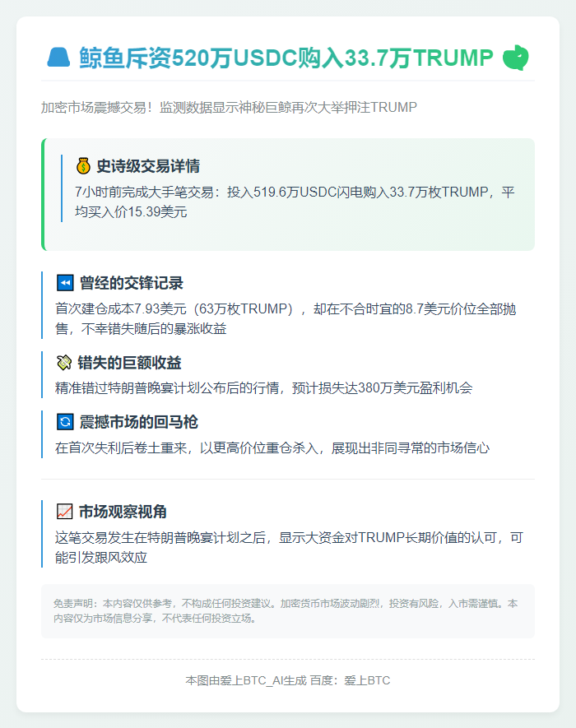Select the main headline about 520万USDC

coord(286,58)
